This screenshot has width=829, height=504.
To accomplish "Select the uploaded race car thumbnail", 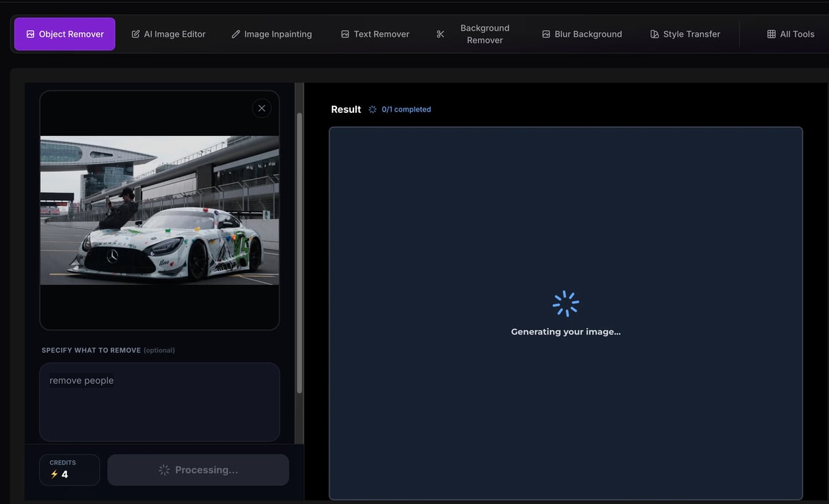I will coord(159,209).
